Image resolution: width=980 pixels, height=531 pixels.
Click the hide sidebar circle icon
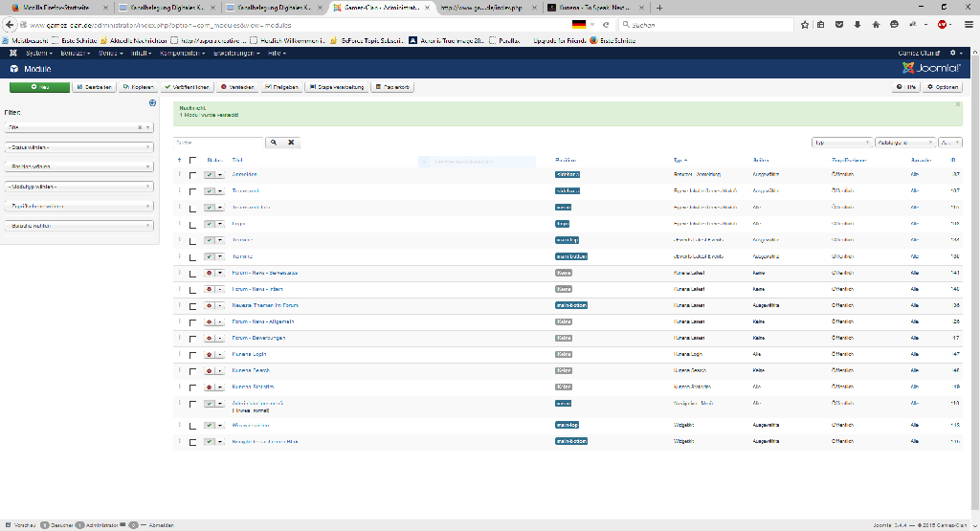(152, 103)
